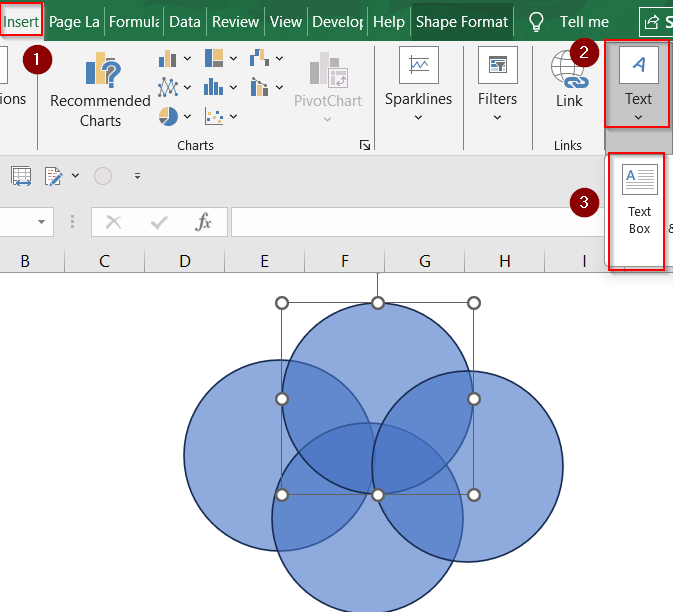
Task: Switch to the Data tab
Action: tap(185, 21)
